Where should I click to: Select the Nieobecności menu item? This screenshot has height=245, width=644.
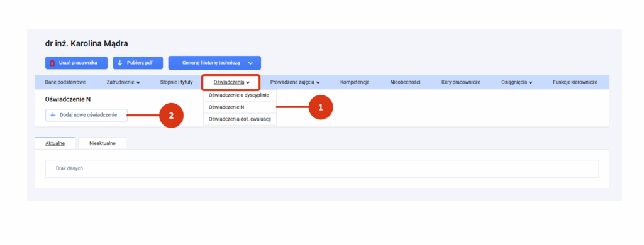(x=405, y=82)
